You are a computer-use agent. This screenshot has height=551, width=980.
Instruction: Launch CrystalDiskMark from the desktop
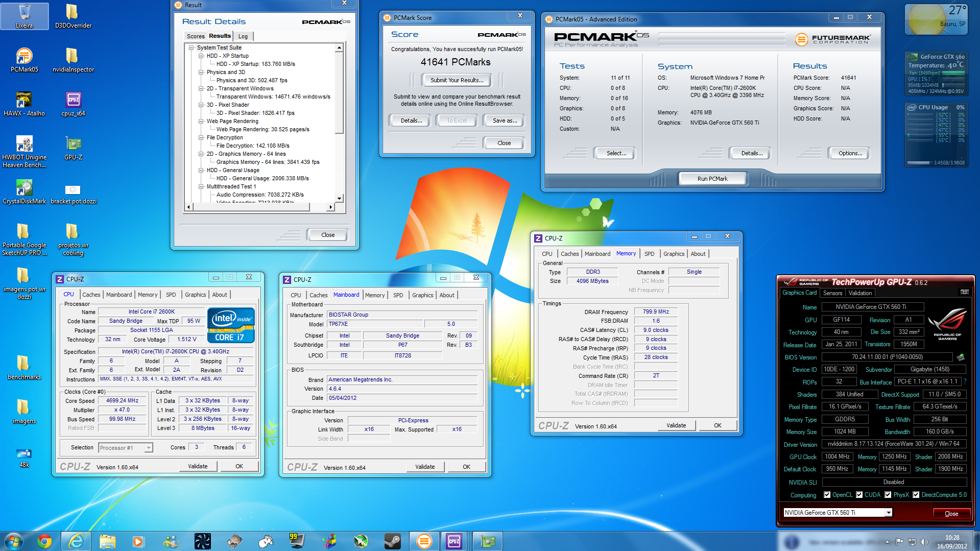[x=24, y=191]
